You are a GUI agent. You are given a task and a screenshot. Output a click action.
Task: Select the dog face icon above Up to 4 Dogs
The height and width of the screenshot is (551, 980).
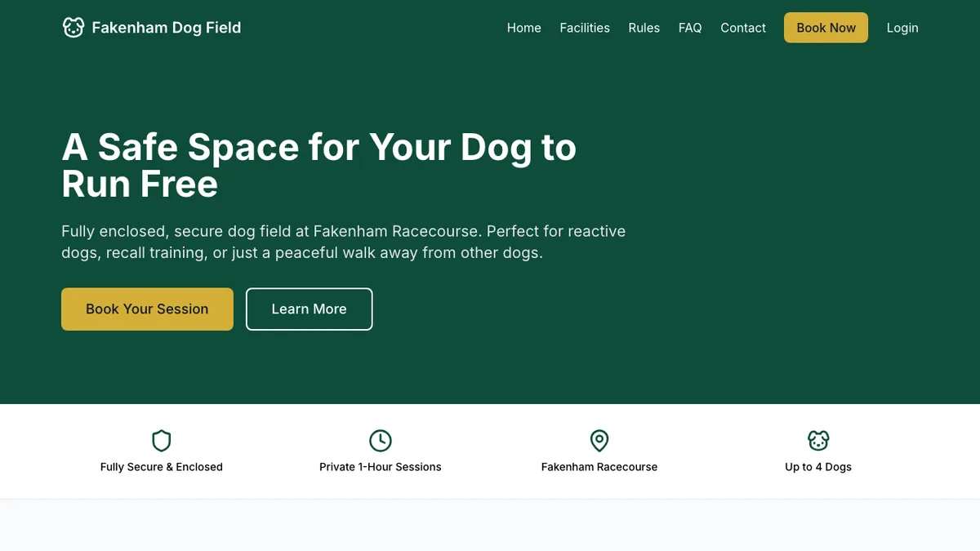pos(817,440)
